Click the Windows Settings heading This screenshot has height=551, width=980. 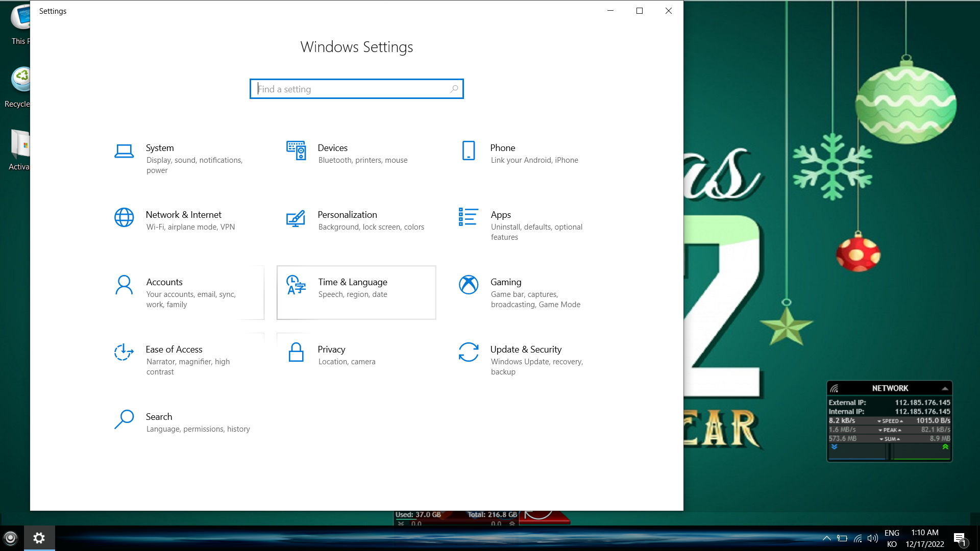tap(356, 47)
